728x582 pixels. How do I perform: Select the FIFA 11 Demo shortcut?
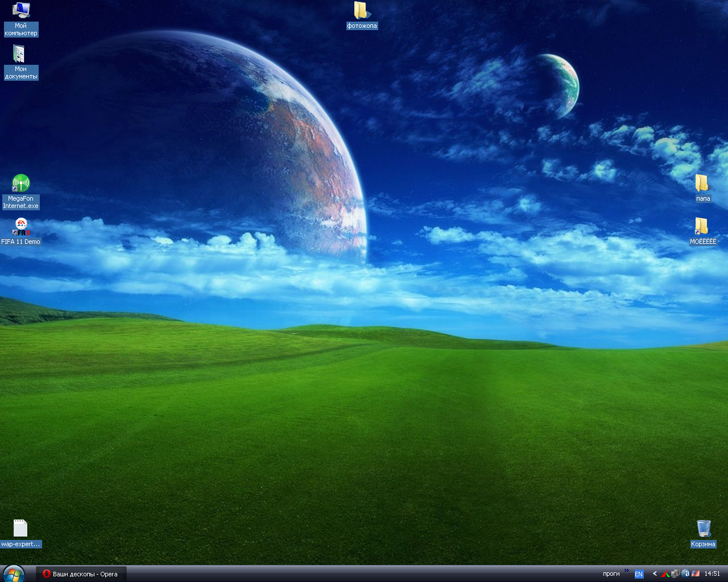point(21,231)
